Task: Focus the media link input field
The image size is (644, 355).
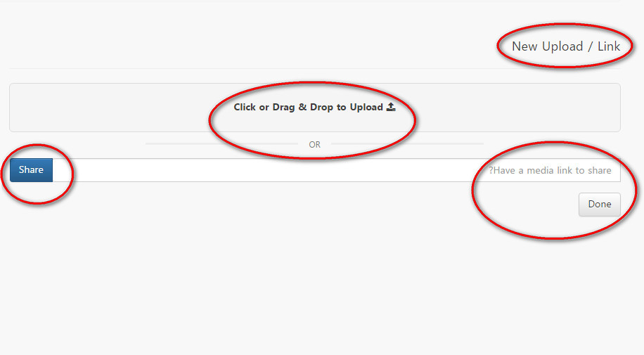Action: pos(336,170)
